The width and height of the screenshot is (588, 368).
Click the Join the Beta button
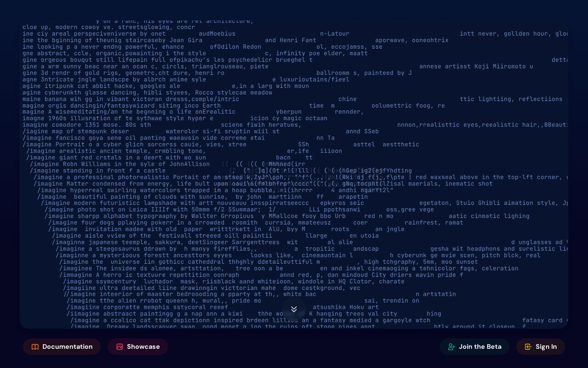pyautogui.click(x=474, y=347)
